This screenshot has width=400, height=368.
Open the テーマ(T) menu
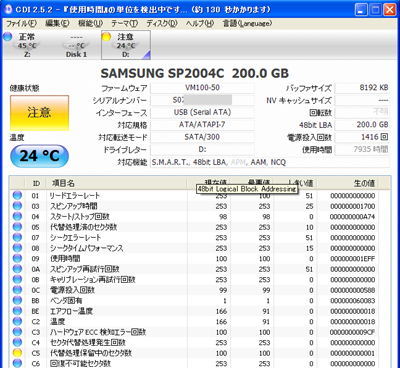pos(125,24)
